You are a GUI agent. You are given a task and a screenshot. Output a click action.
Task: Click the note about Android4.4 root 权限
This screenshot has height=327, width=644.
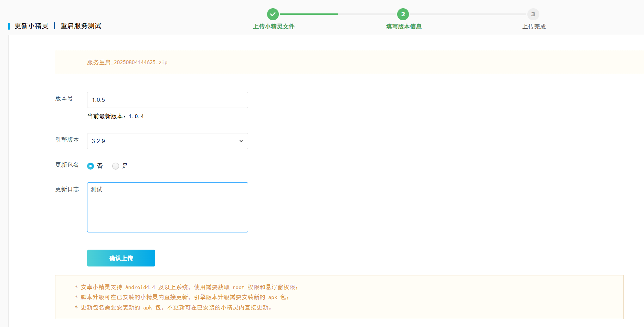coord(186,287)
